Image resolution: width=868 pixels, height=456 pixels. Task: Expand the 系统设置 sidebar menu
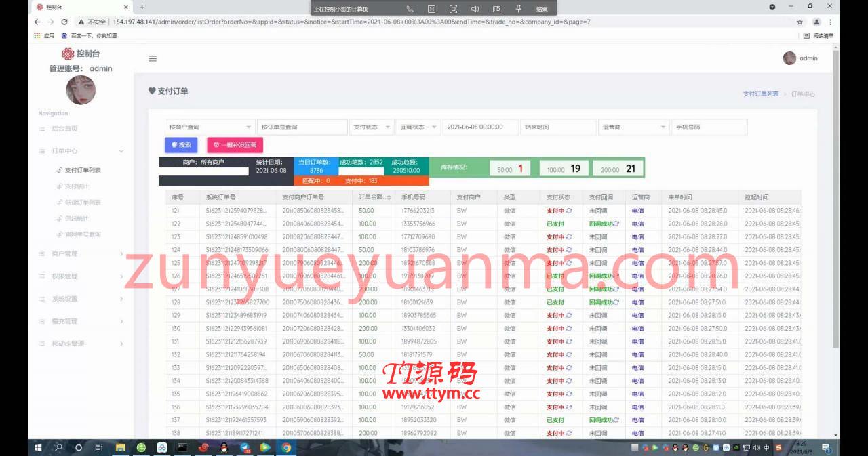(x=80, y=299)
